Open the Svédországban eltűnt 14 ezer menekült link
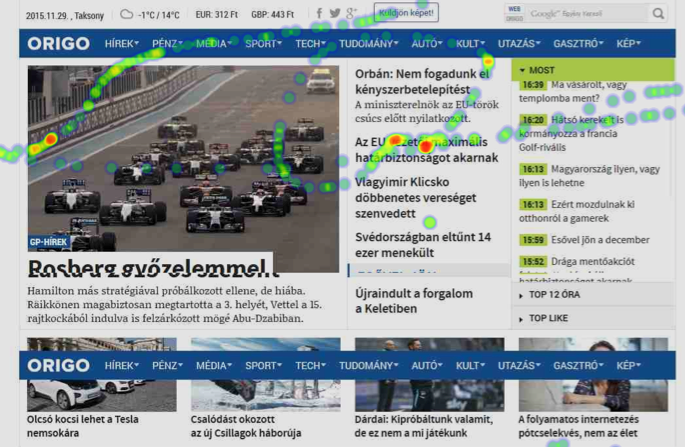The image size is (685, 447). pos(423,245)
